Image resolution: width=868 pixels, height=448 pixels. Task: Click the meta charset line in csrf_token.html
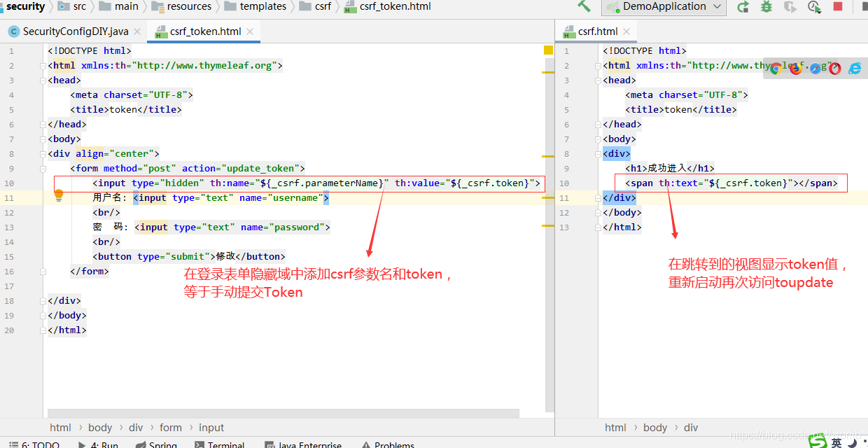point(132,95)
